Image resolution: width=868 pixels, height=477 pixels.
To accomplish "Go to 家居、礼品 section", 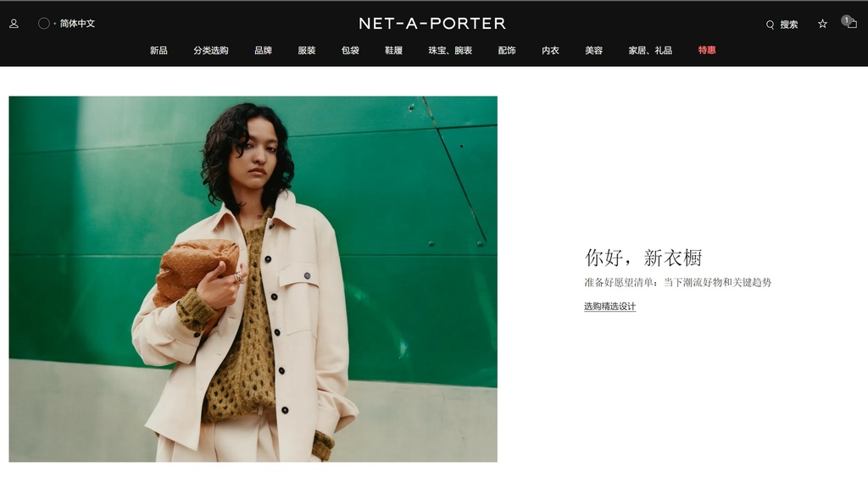I will click(650, 50).
